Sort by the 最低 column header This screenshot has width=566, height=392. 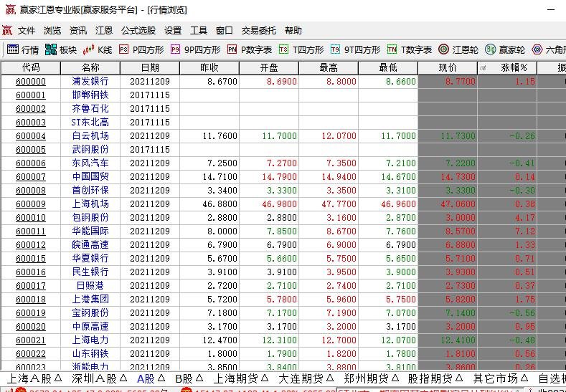[388, 68]
